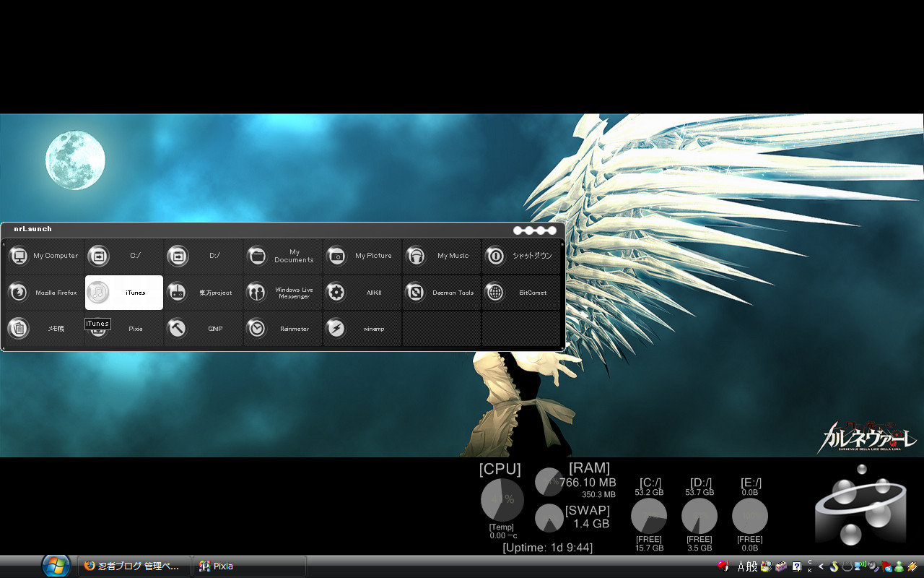Screen dimensions: 924x578
Task: Open the orange Winamp lightning tray icon
Action: pyautogui.click(x=912, y=566)
